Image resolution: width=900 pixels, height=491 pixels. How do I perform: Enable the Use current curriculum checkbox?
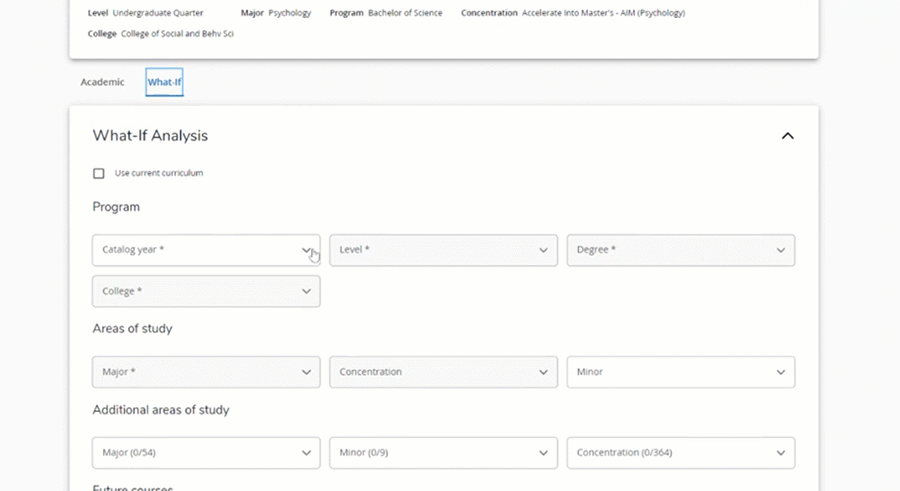click(x=99, y=174)
